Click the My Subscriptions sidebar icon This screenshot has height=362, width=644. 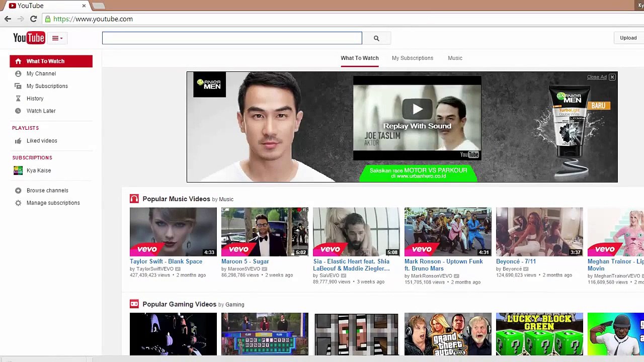tap(18, 86)
